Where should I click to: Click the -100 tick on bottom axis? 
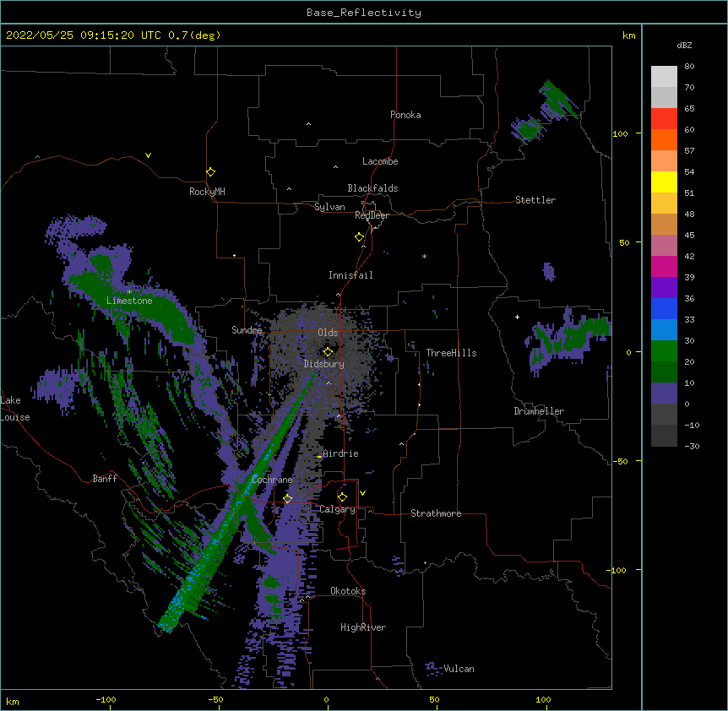tap(106, 699)
